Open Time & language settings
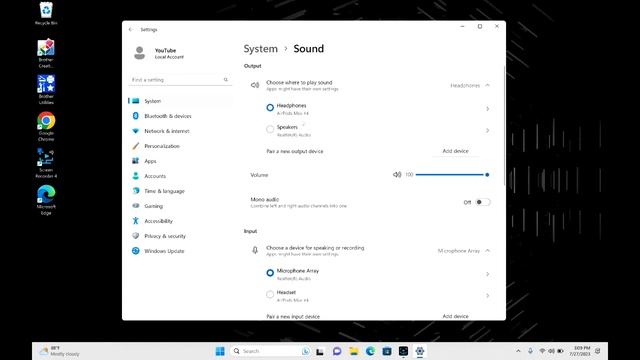The height and width of the screenshot is (360, 640). pos(180,191)
